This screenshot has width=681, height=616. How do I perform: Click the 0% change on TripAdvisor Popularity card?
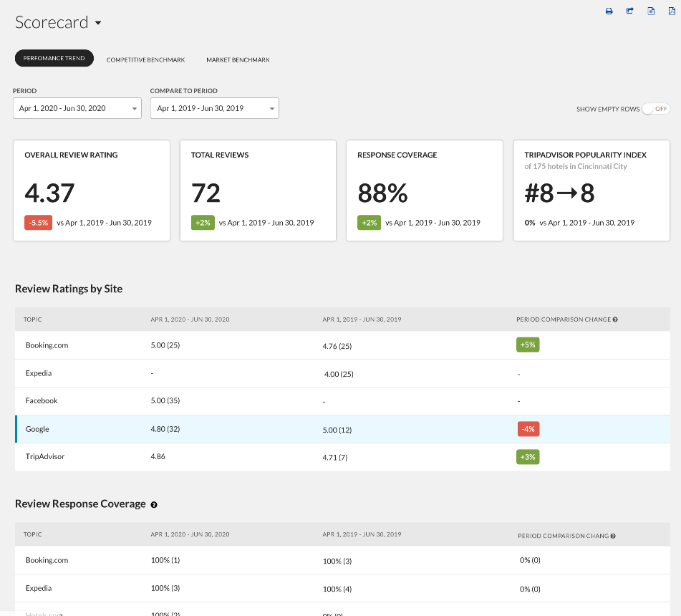tap(530, 223)
